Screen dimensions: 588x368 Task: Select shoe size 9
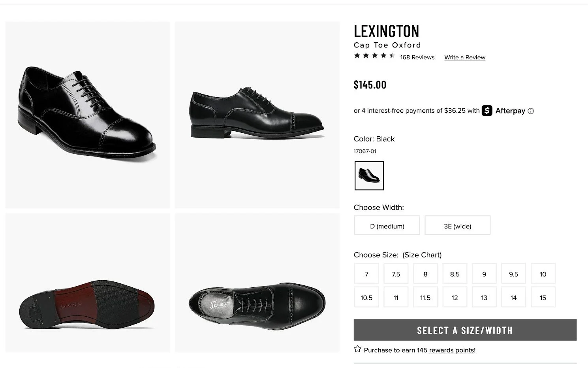point(484,274)
